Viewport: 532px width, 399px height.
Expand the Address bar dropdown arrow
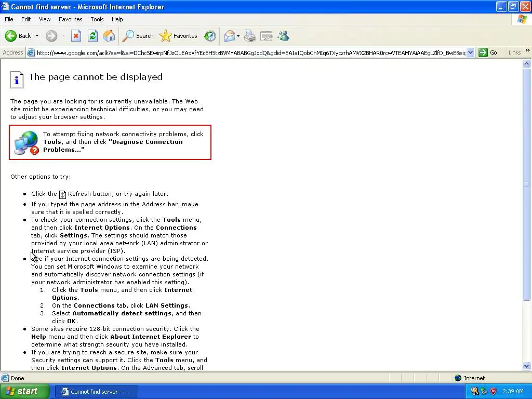pos(470,52)
